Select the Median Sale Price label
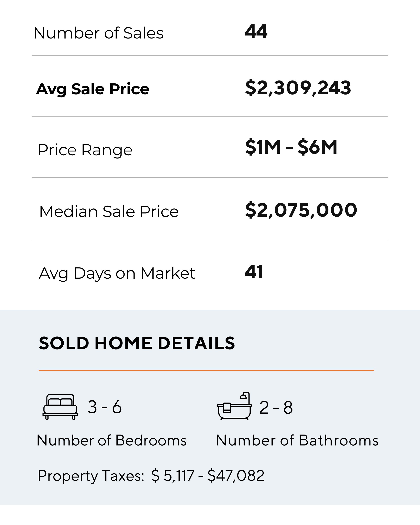 point(109,211)
